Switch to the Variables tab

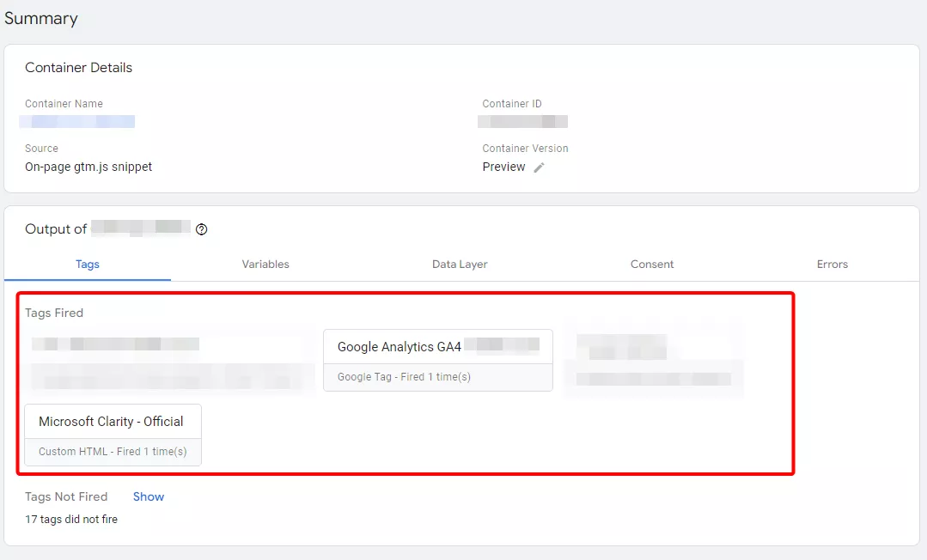tap(265, 265)
